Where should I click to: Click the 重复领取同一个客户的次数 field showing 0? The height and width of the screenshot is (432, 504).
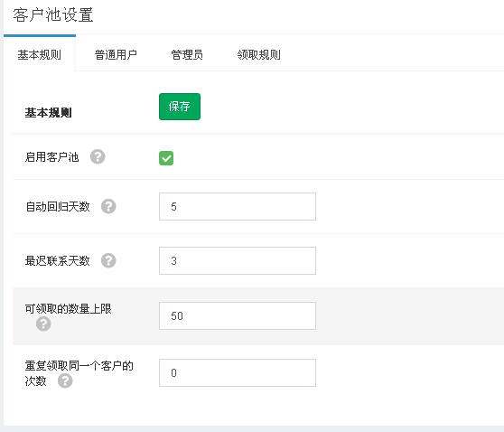[238, 372]
